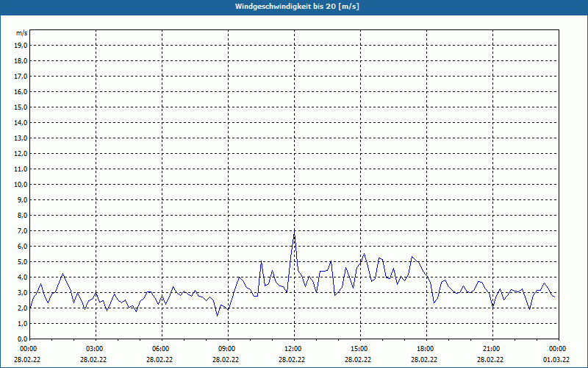
Task: Click the 15,0 y-axis value label
Action: (x=21, y=107)
